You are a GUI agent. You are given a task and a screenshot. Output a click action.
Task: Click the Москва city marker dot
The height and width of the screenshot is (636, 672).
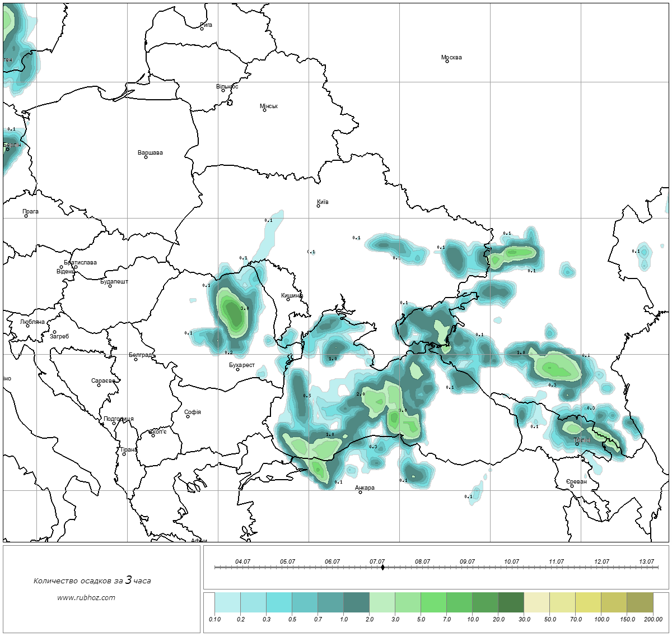447,62
